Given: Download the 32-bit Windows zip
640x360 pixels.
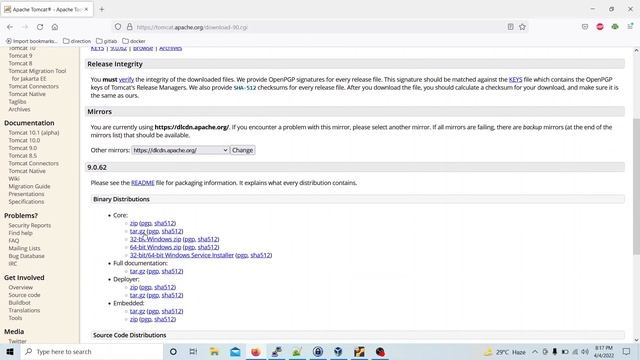Looking at the screenshot, I should pos(155,239).
